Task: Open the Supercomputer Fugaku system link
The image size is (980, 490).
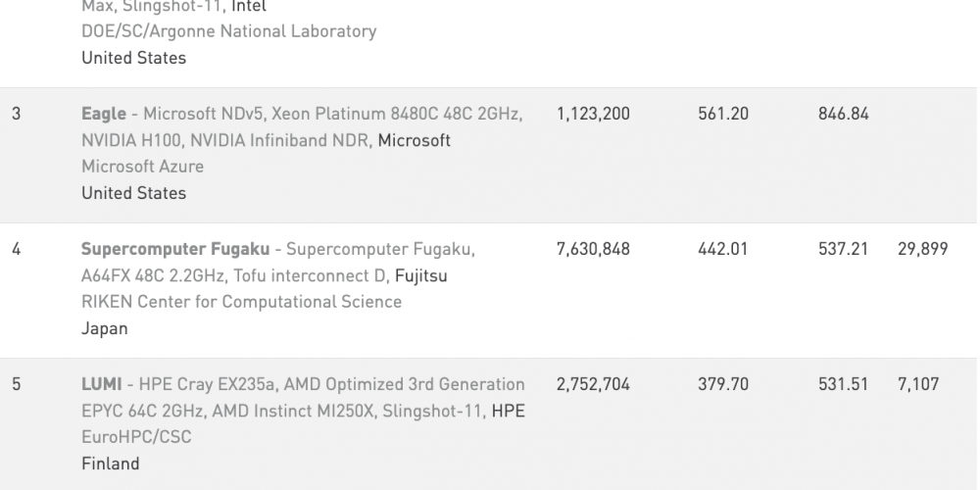Action: pyautogui.click(x=175, y=249)
